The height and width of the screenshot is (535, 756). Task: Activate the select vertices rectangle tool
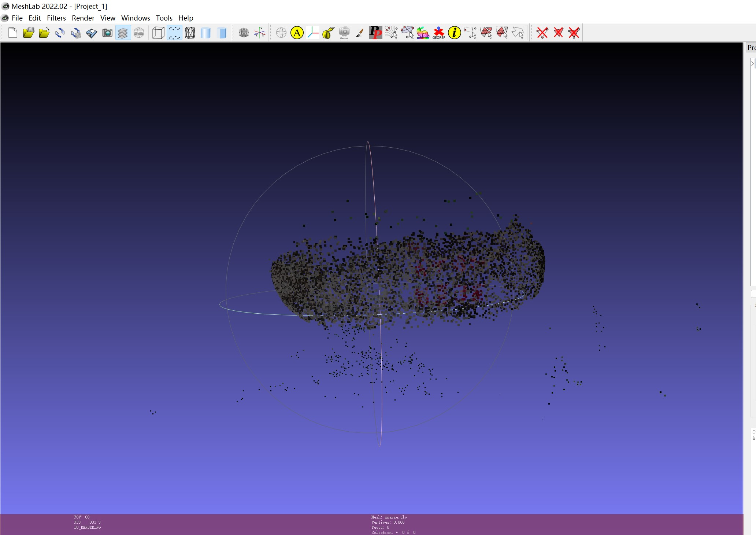(x=470, y=33)
